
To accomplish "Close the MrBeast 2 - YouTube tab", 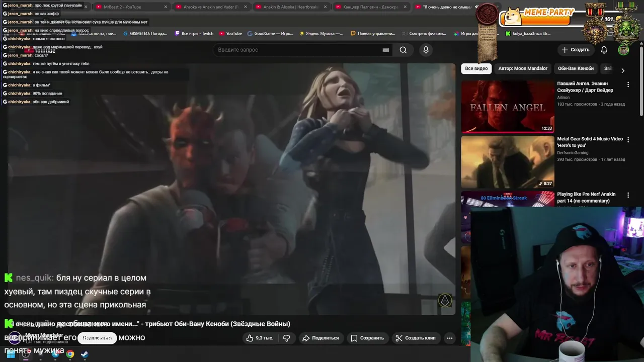I will pos(166,7).
